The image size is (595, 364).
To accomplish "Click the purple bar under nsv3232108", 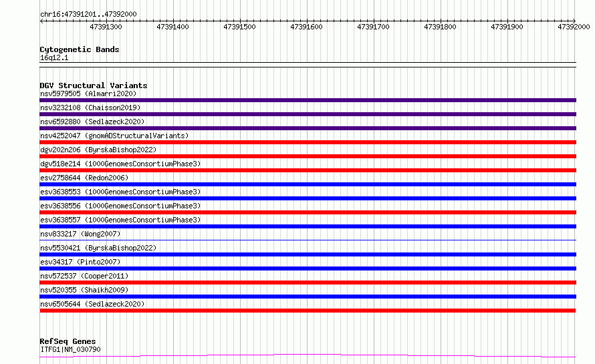I will 308,114.
